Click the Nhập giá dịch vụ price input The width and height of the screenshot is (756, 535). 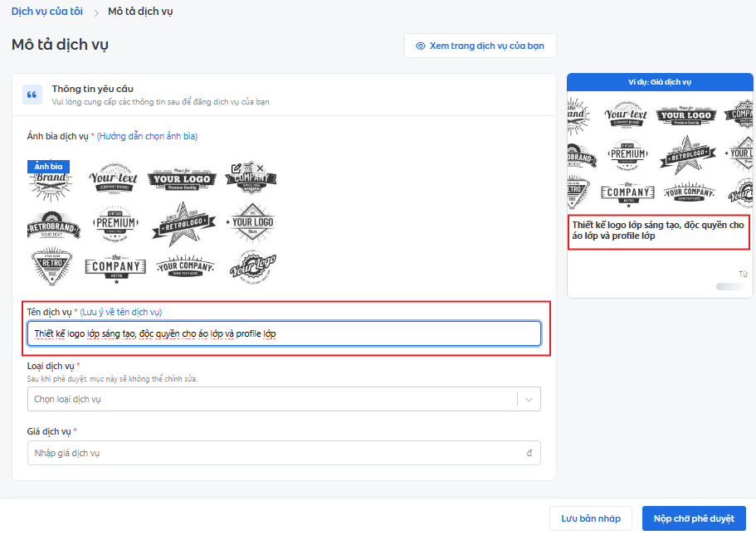(x=274, y=453)
